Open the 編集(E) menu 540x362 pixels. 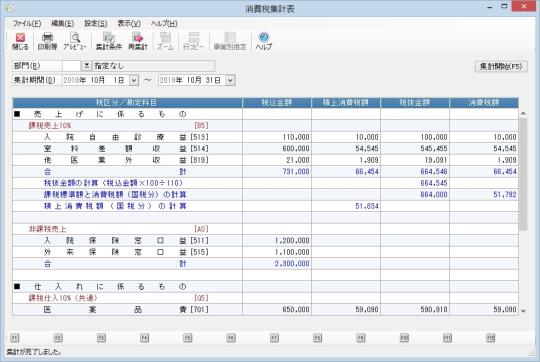tap(63, 23)
